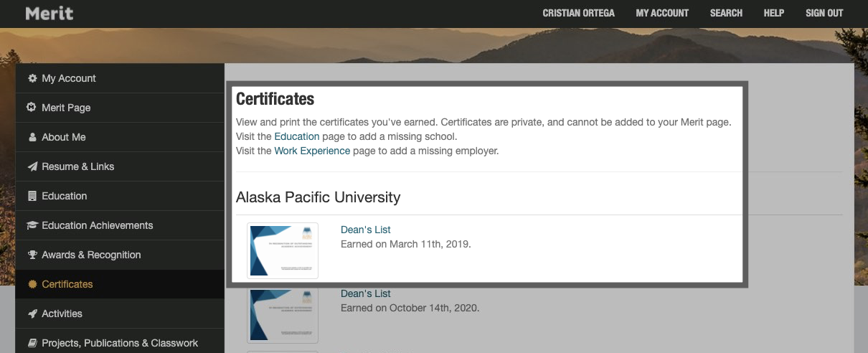Select the Certificates sidebar item

(x=120, y=284)
